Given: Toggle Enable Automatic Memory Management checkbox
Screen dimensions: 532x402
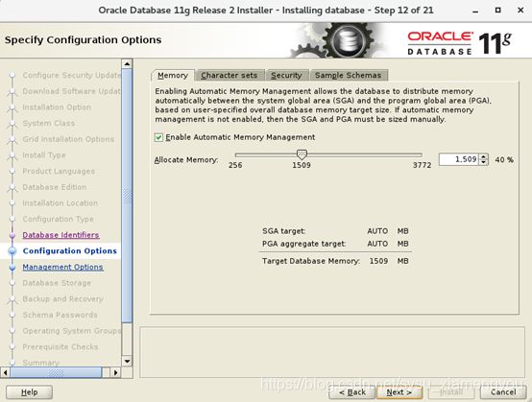Looking at the screenshot, I should pos(158,137).
